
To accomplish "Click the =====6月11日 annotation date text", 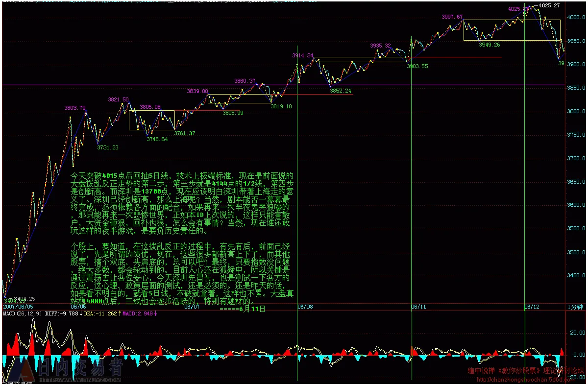I will (242, 309).
